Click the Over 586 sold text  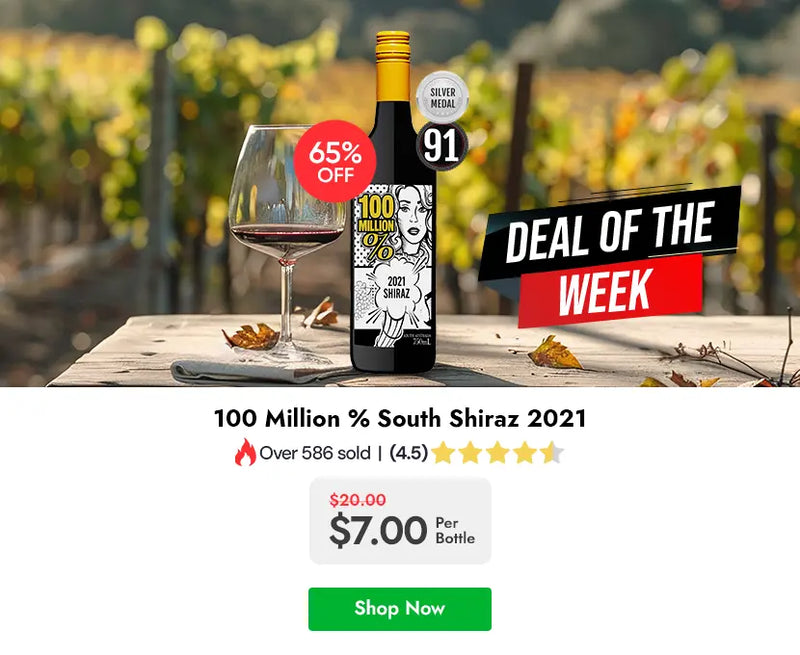click(x=315, y=453)
